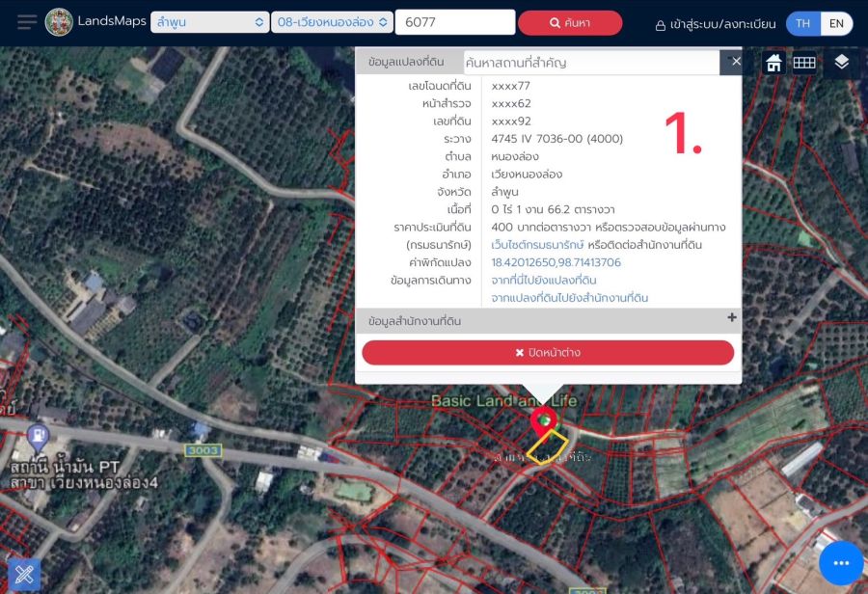Viewport: 868px width, 594px height.
Task: Switch language to TH
Action: tap(802, 23)
